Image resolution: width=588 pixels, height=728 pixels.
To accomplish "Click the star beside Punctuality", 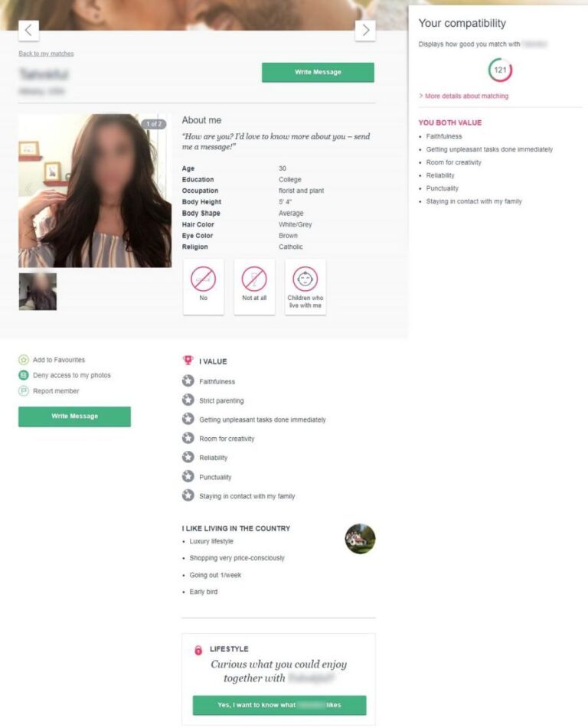I will tap(188, 477).
